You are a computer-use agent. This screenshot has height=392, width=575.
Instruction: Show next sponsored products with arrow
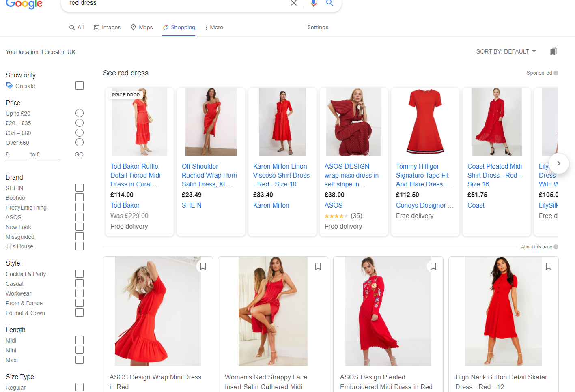558,163
